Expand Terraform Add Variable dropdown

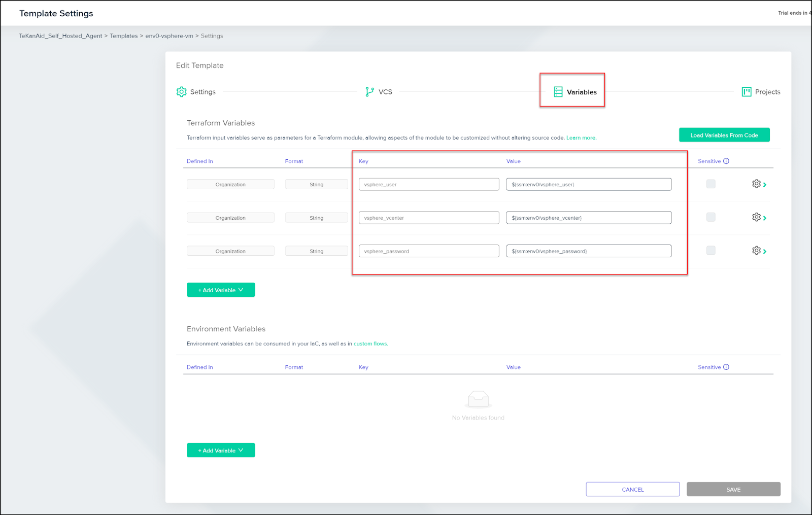click(221, 290)
